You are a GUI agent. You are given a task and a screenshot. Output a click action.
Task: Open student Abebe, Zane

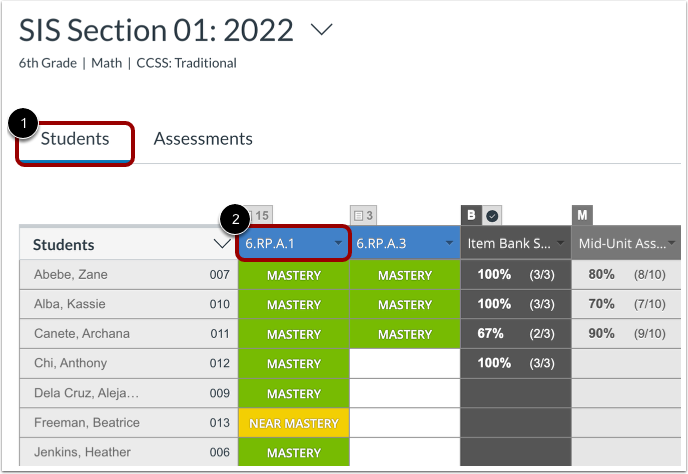click(71, 275)
